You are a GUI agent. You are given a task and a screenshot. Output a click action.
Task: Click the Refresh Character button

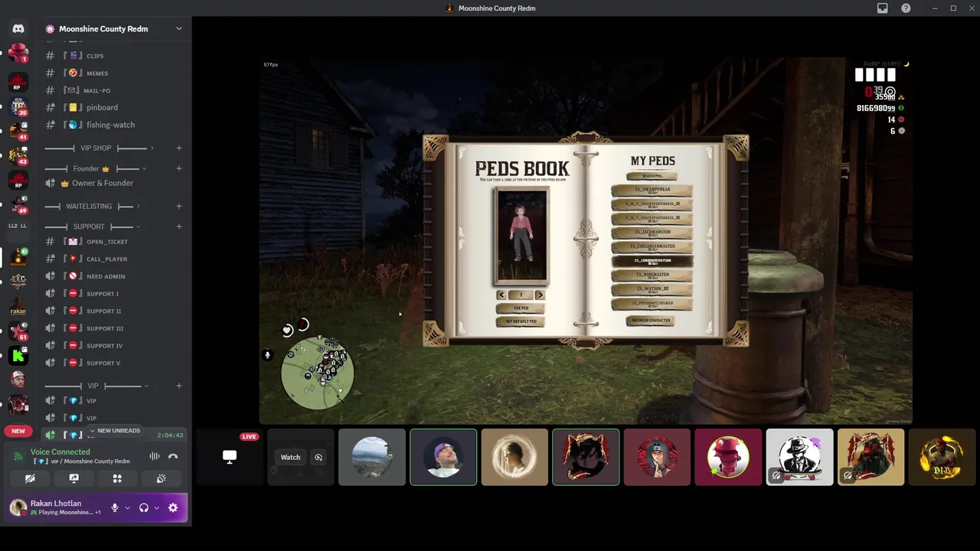pyautogui.click(x=651, y=321)
